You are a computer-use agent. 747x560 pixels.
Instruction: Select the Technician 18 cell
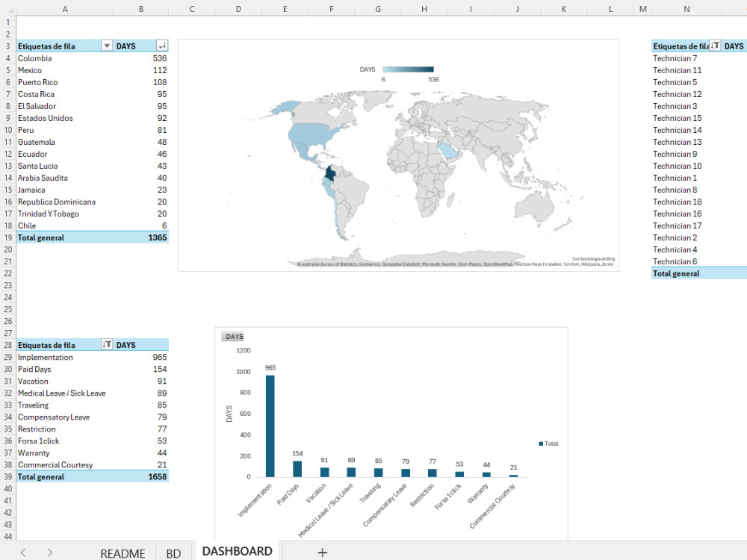pyautogui.click(x=686, y=202)
